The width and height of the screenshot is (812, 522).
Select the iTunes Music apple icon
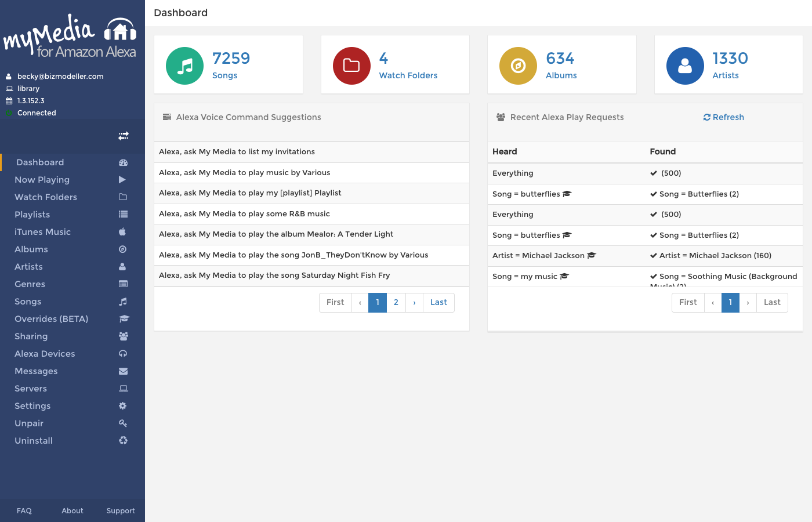click(x=122, y=231)
